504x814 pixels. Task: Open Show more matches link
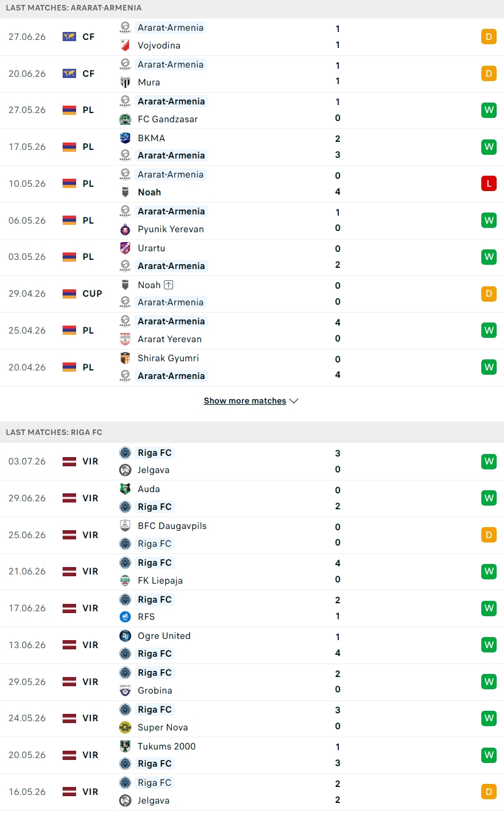coord(245,401)
